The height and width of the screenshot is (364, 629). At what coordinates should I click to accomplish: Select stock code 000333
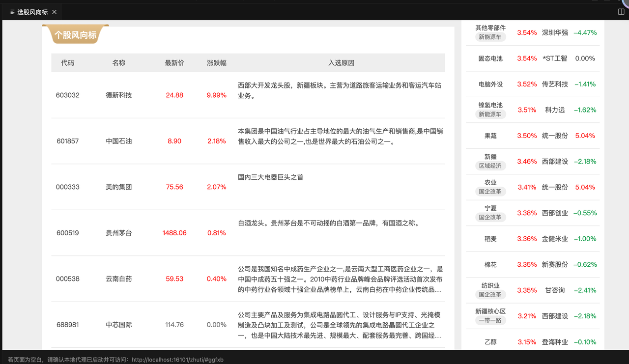point(68,187)
